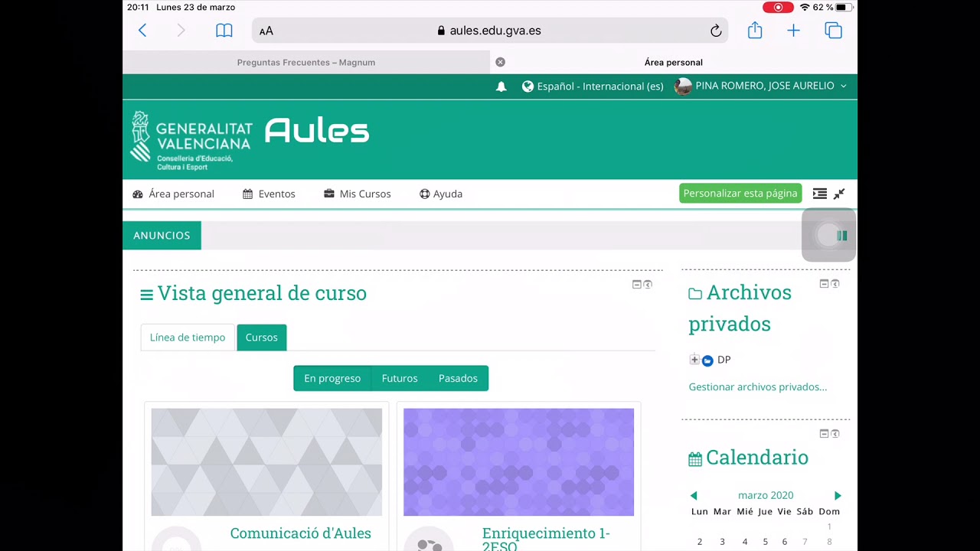Dock the Vista general de curso block
This screenshot has height=551, width=980.
pos(648,285)
